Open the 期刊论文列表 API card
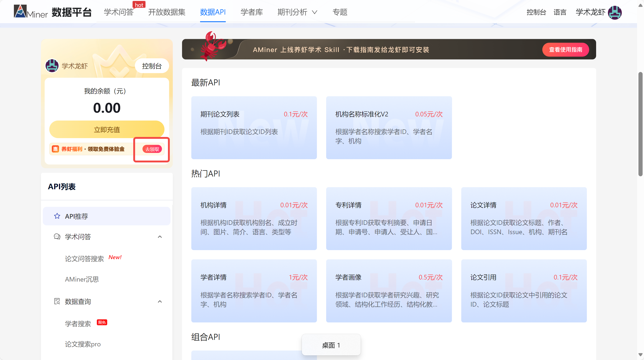Image resolution: width=644 pixels, height=360 pixels. tap(254, 127)
